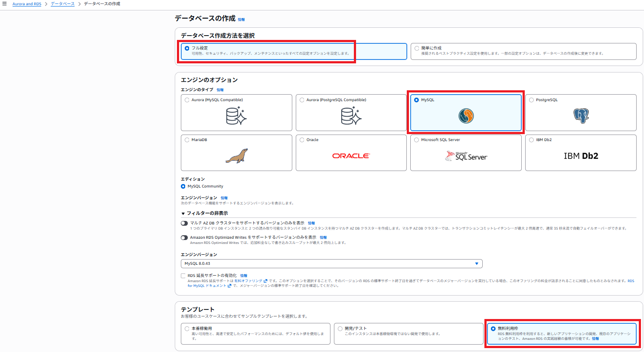Screen dimensions: 644x352
Task: Click the MySQL dolphin logo icon
Action: tap(466, 116)
